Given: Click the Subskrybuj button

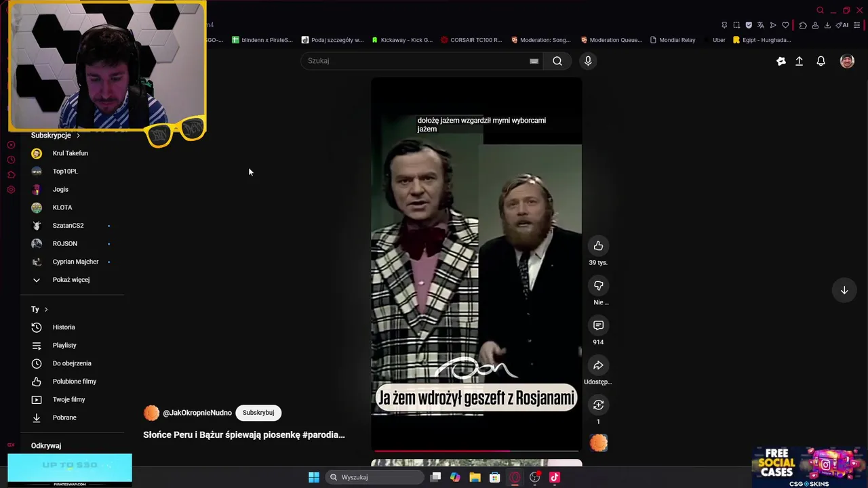Looking at the screenshot, I should point(258,413).
